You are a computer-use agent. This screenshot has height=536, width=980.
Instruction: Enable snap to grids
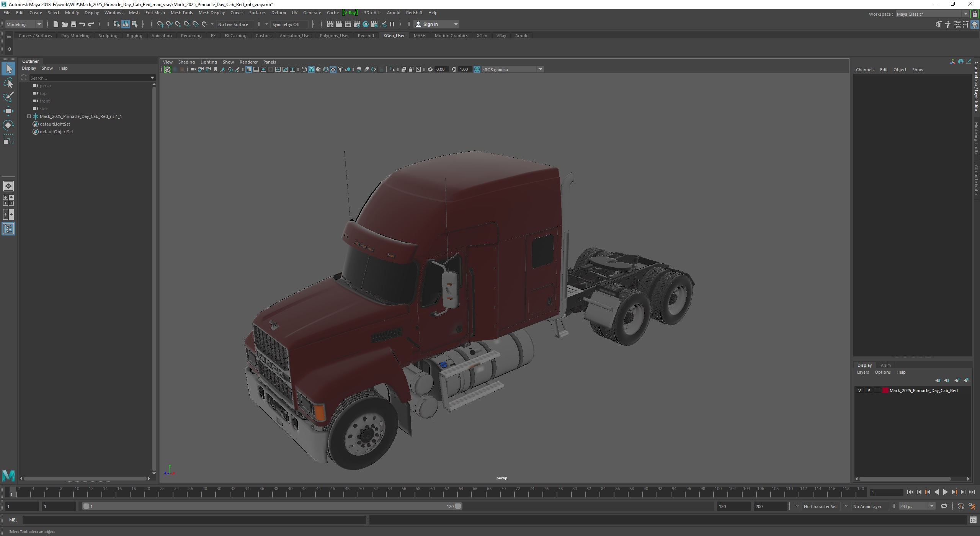coord(160,24)
